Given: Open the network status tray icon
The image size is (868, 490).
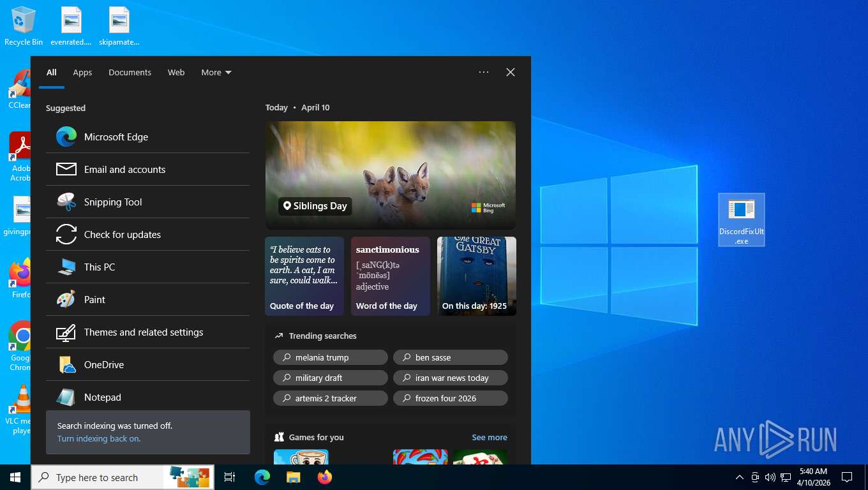Looking at the screenshot, I should tap(786, 477).
